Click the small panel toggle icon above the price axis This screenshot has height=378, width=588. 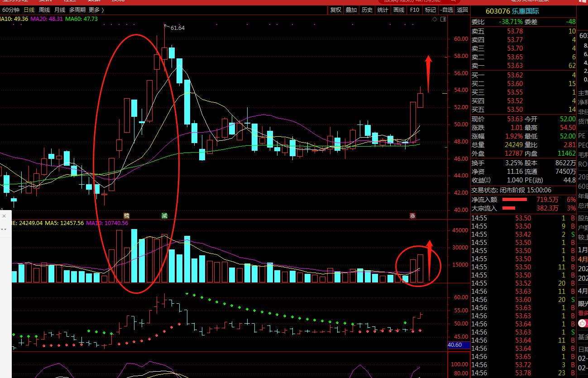tap(443, 19)
